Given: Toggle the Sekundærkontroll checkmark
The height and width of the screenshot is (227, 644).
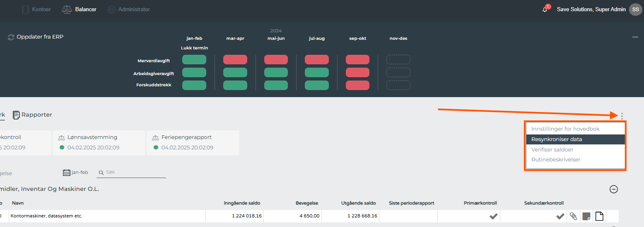Looking at the screenshot, I should (560, 216).
